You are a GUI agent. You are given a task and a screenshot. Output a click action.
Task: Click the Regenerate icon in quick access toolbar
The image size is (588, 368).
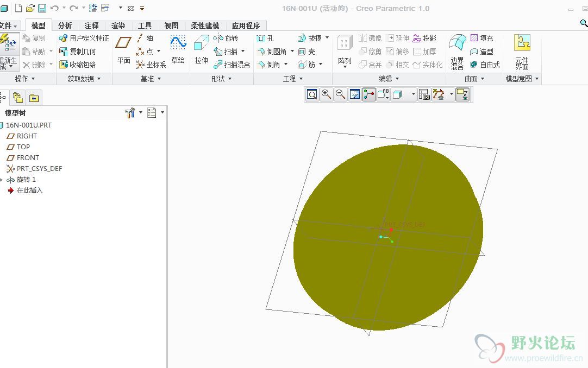(93, 8)
